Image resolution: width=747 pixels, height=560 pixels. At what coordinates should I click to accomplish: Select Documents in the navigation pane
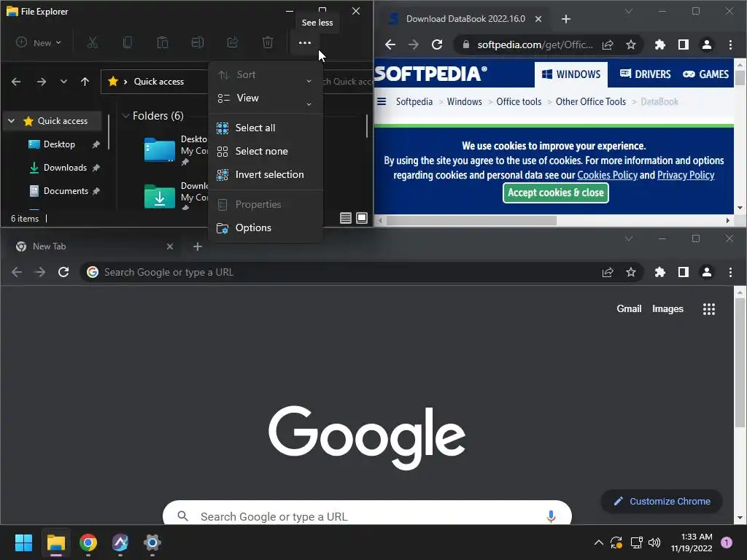pyautogui.click(x=66, y=191)
